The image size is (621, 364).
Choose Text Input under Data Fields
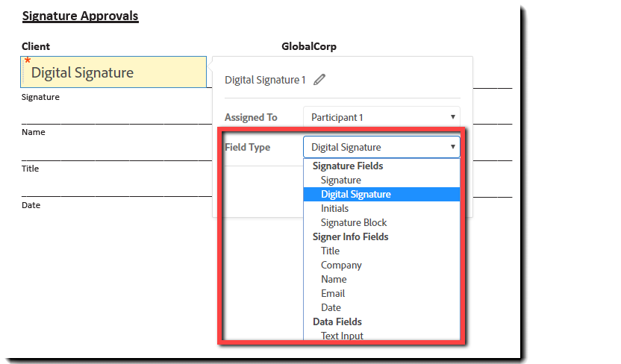[342, 336]
